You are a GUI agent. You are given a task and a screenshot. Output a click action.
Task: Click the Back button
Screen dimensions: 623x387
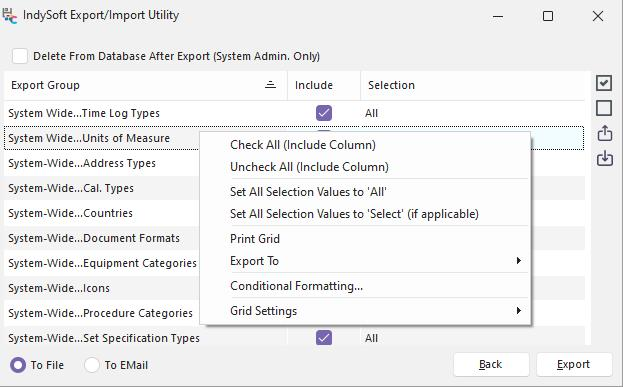click(491, 364)
